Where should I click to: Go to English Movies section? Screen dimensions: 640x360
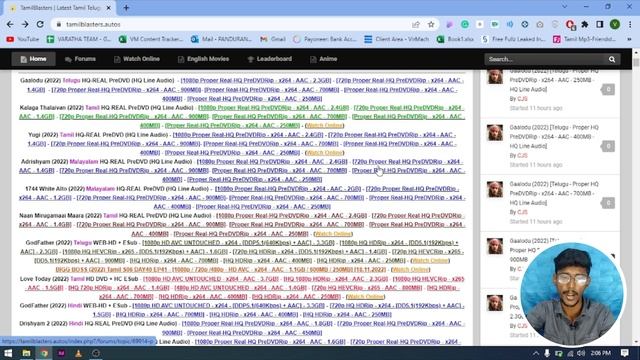pos(203,59)
